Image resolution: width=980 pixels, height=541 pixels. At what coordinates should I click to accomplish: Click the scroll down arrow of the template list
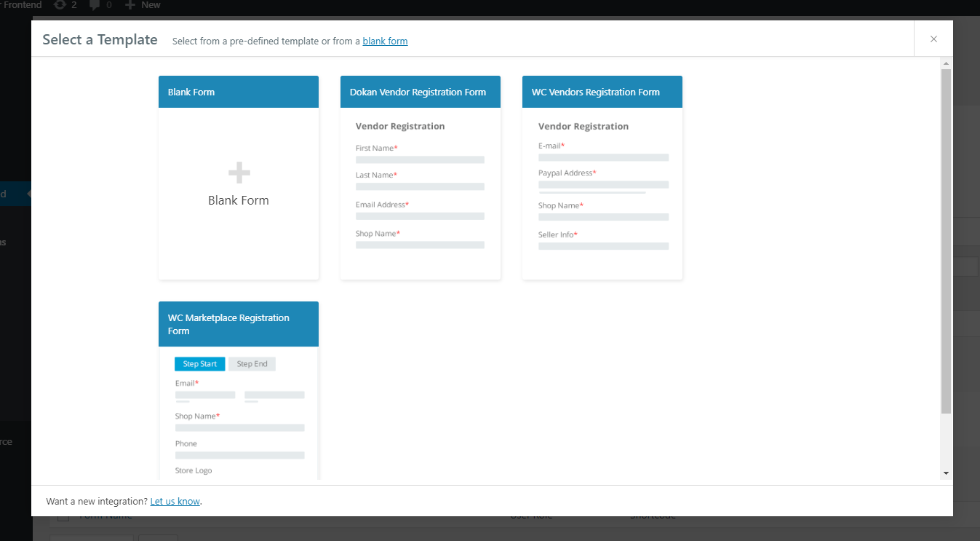pos(946,473)
